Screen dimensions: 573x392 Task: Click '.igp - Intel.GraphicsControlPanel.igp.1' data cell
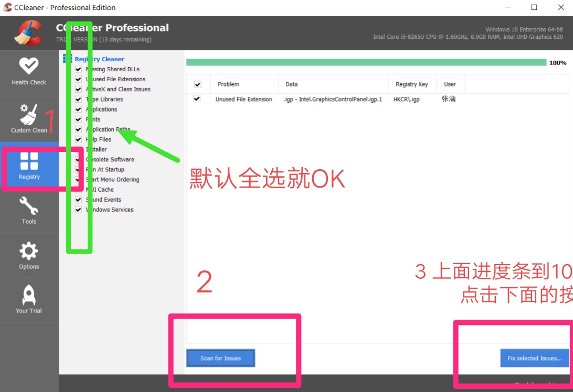click(333, 99)
